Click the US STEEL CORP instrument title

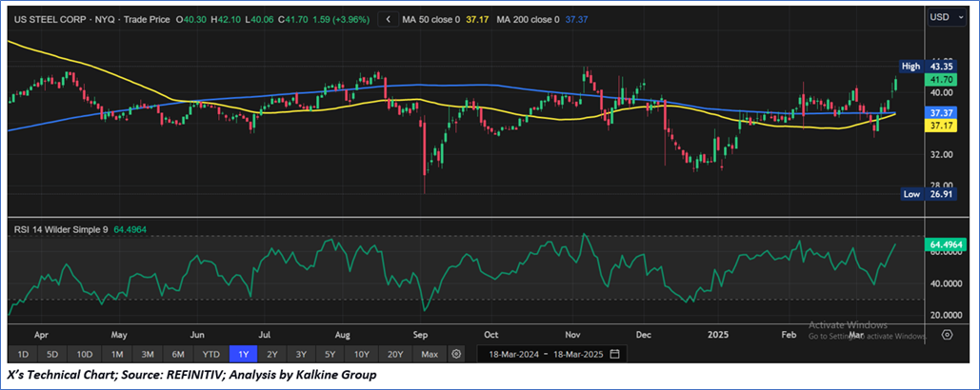(x=52, y=18)
